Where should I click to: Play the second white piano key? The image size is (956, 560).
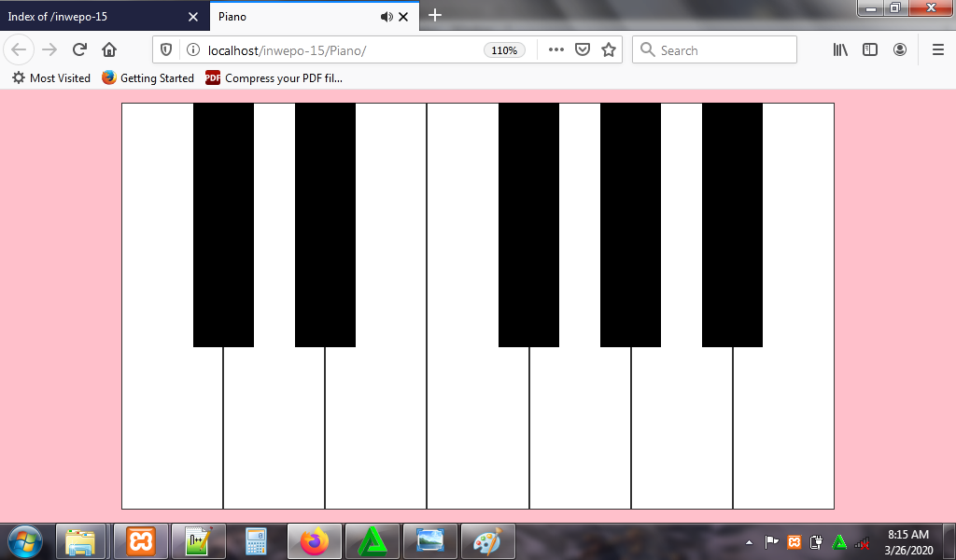(274, 427)
